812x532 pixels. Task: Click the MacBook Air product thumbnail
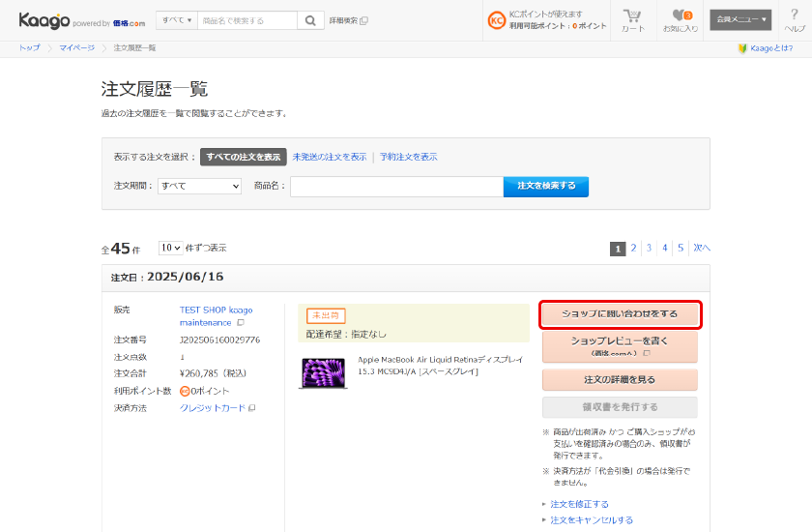(x=323, y=373)
